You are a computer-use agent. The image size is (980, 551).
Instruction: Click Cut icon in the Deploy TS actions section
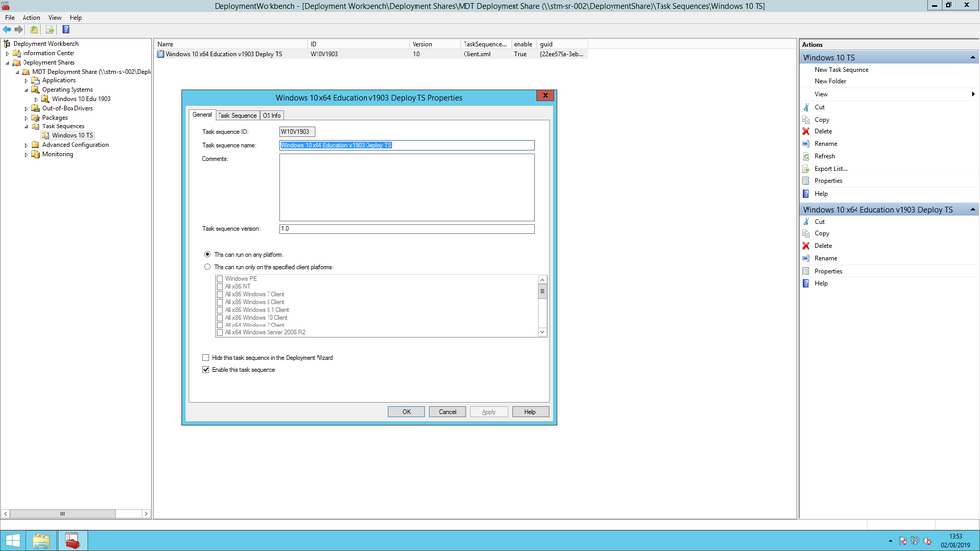pyautogui.click(x=807, y=222)
